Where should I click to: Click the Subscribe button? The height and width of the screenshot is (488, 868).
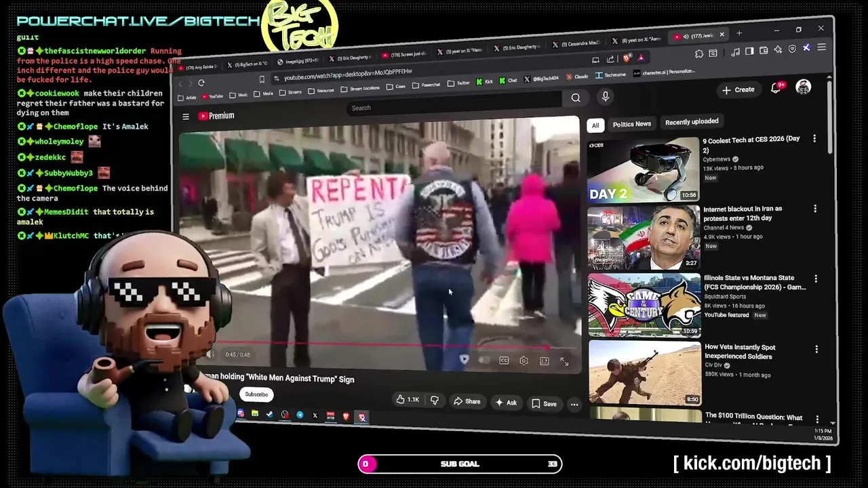pyautogui.click(x=256, y=394)
